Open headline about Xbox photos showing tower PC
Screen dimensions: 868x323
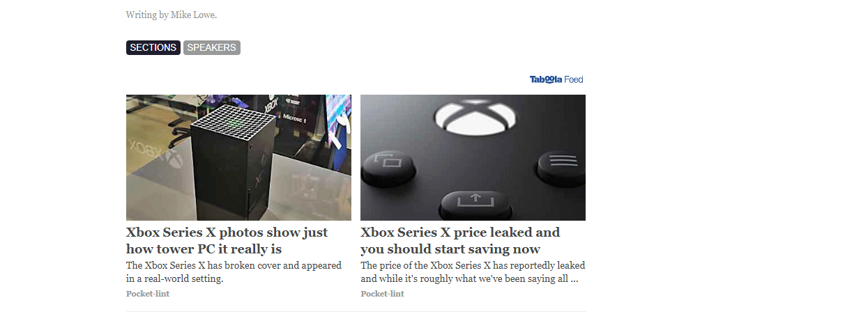click(x=227, y=240)
